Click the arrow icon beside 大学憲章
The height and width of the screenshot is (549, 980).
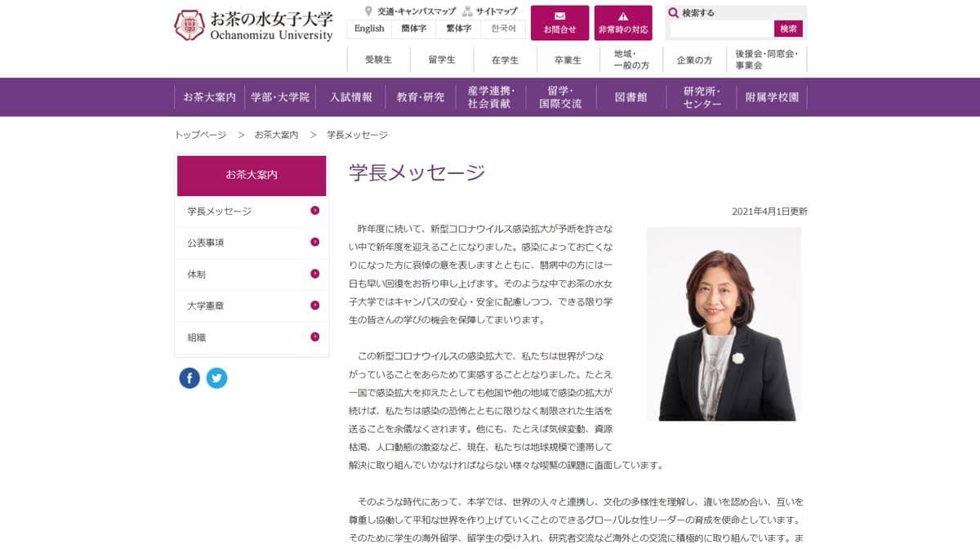click(314, 306)
